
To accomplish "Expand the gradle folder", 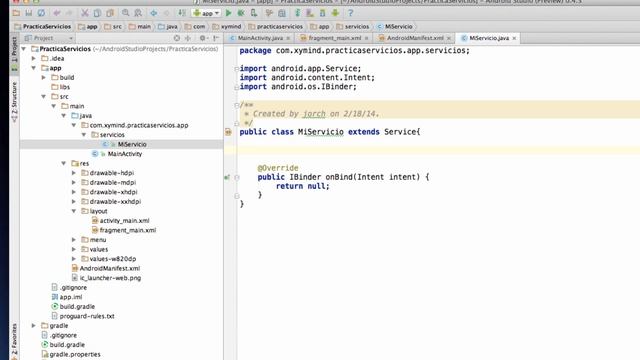I will 34,325.
